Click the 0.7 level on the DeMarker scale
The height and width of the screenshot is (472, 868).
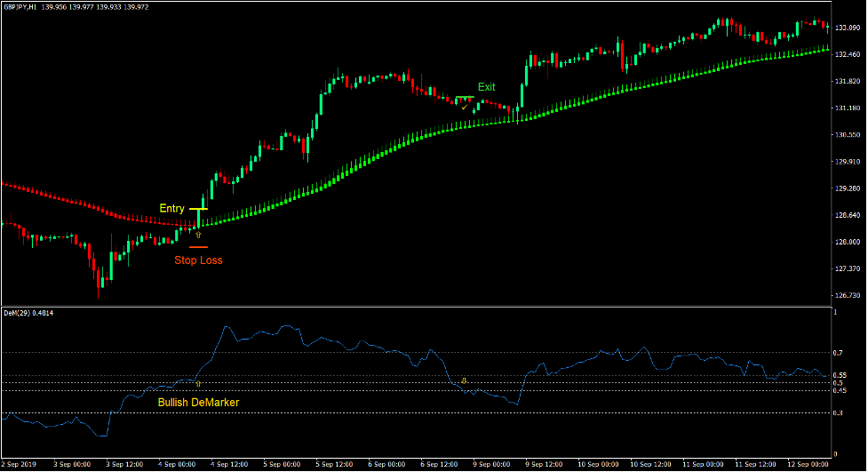point(838,353)
